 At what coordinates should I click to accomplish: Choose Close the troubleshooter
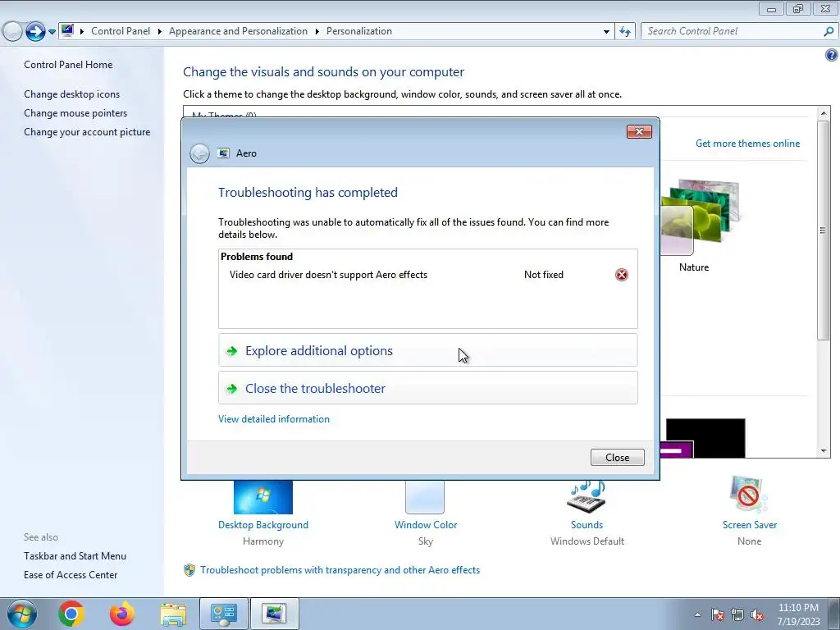point(428,388)
